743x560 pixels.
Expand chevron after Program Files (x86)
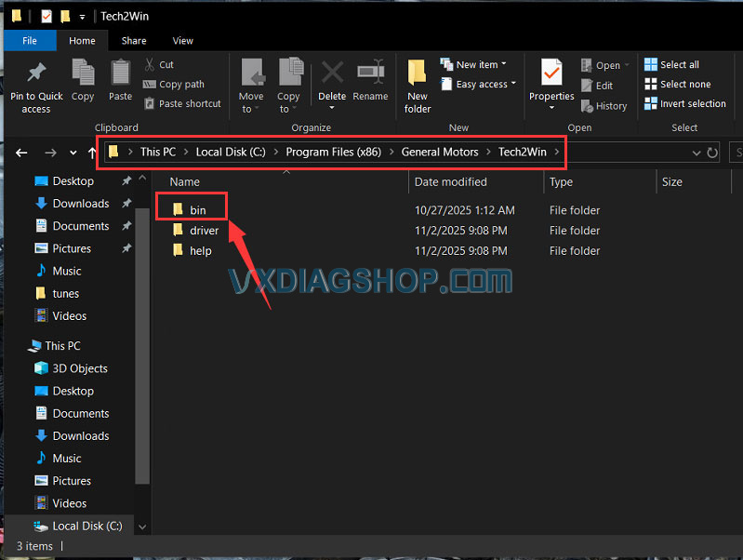click(391, 153)
